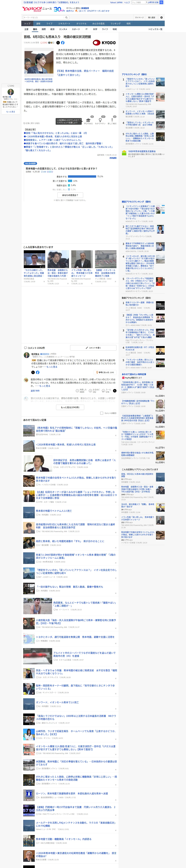
Task: Click the KYODO logo
Action: [x=104, y=43]
